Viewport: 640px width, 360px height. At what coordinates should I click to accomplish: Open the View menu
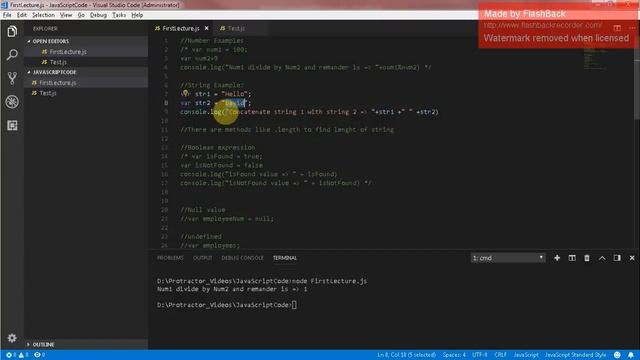tap(66, 15)
